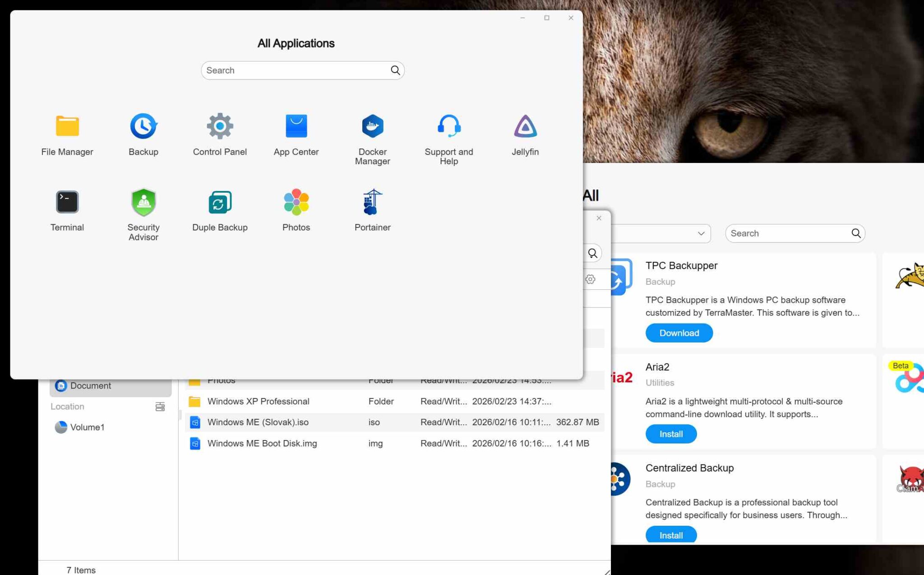Open the Photos app
The image size is (924, 575).
coord(296,202)
